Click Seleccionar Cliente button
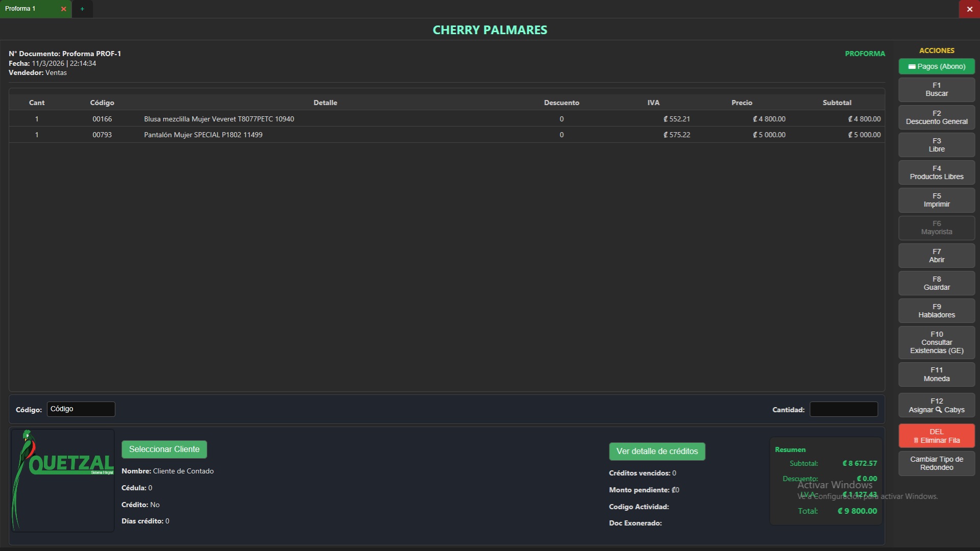 (x=164, y=449)
